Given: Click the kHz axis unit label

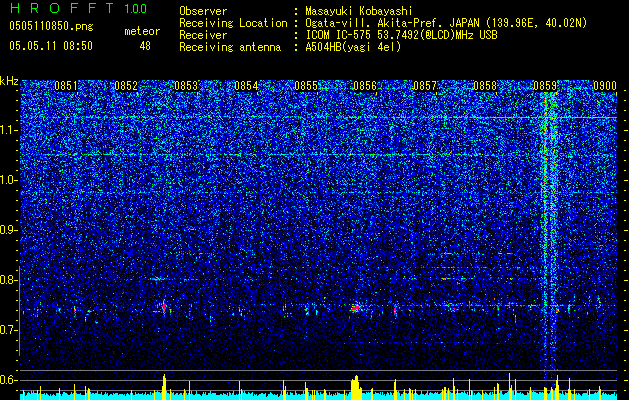Looking at the screenshot, I should coord(9,81).
